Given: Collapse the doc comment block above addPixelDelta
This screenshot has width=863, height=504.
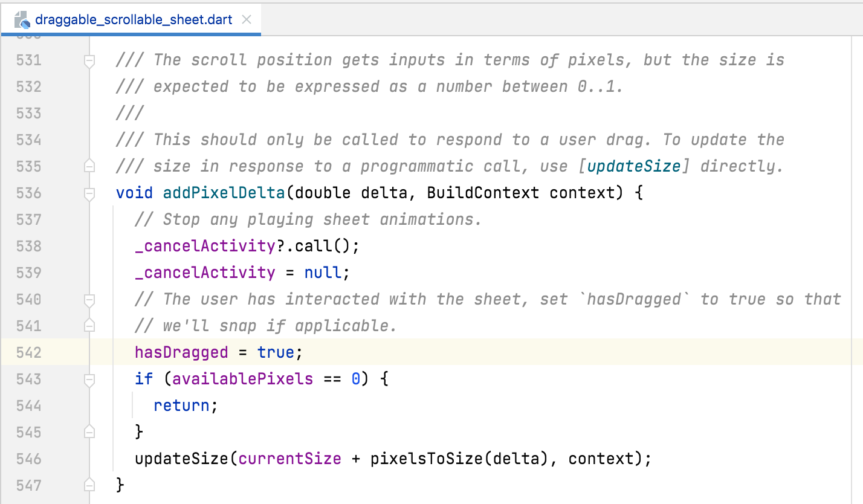Looking at the screenshot, I should (89, 60).
